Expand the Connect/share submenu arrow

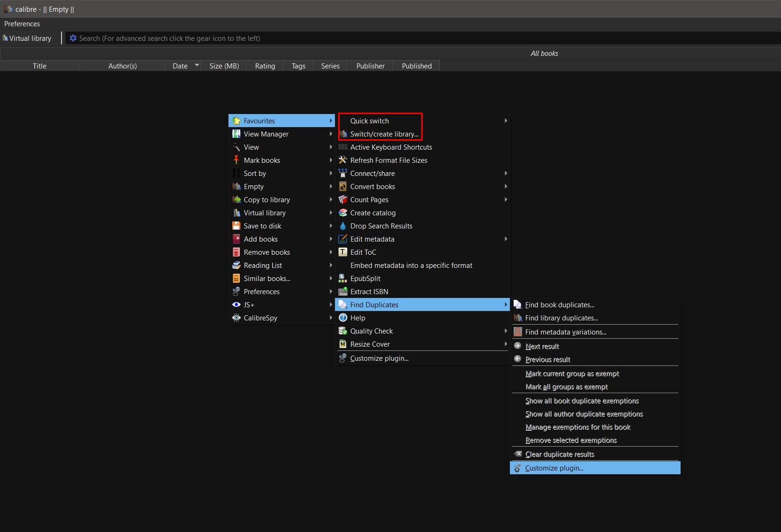click(506, 174)
